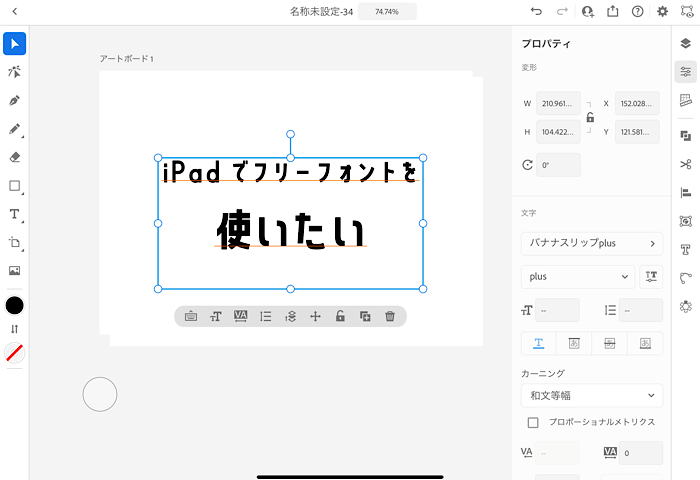Duplicate the selected text object
The width and height of the screenshot is (700, 480).
click(x=365, y=316)
